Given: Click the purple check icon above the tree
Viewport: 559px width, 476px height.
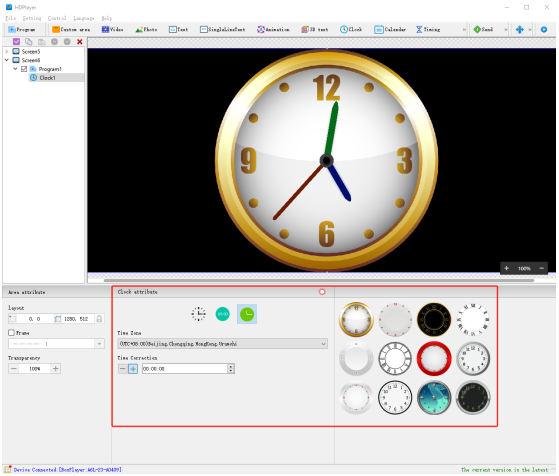Looking at the screenshot, I should pyautogui.click(x=16, y=42).
